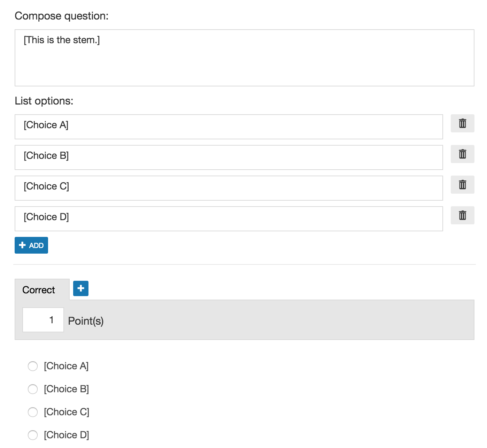Click the Choice D answer label text
Viewport: 487px width, 448px height.
66,435
